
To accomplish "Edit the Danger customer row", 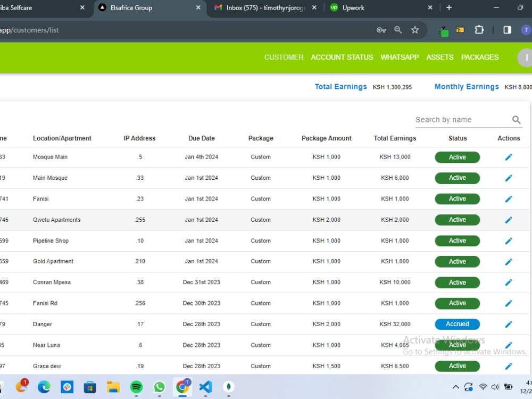I will pos(508,325).
